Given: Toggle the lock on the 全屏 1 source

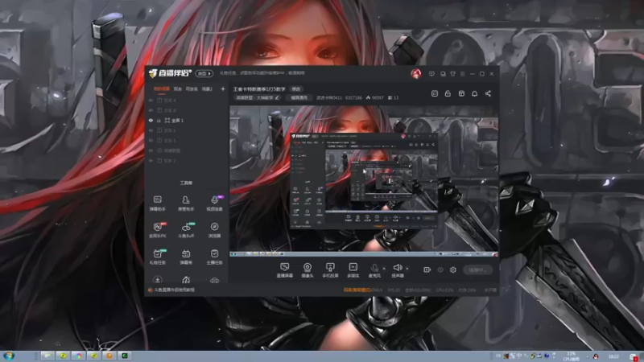Looking at the screenshot, I should click(x=159, y=120).
